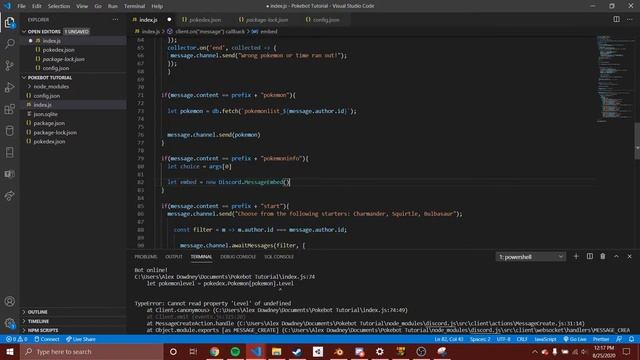Open Steam from the taskbar
Image resolution: width=640 pixels, height=360 pixels.
point(297,351)
